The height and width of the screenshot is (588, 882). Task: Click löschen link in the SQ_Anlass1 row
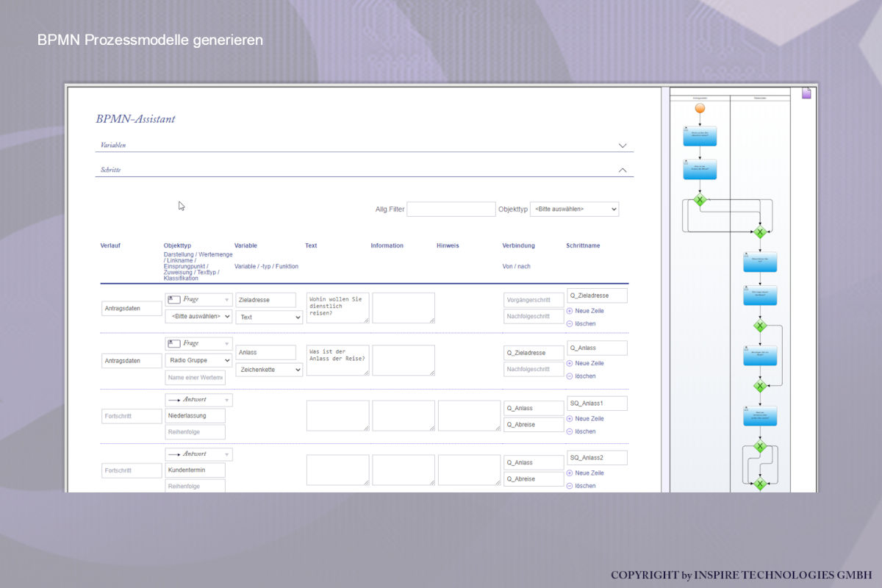pyautogui.click(x=586, y=431)
